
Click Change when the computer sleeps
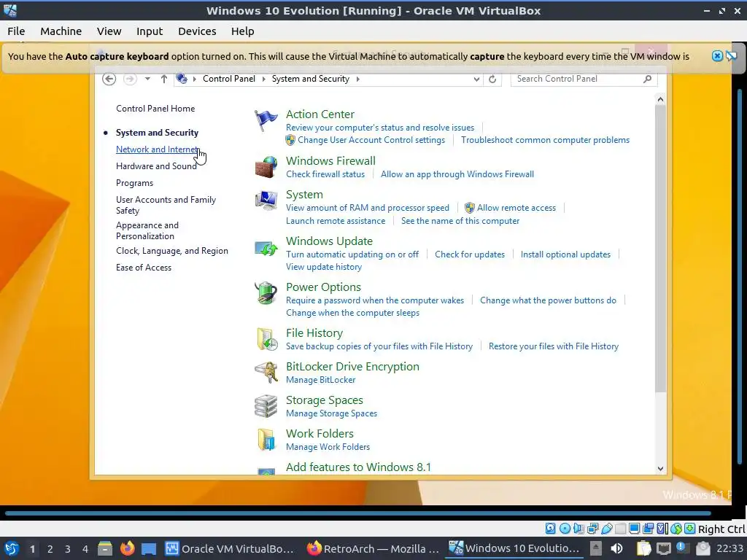(x=352, y=313)
